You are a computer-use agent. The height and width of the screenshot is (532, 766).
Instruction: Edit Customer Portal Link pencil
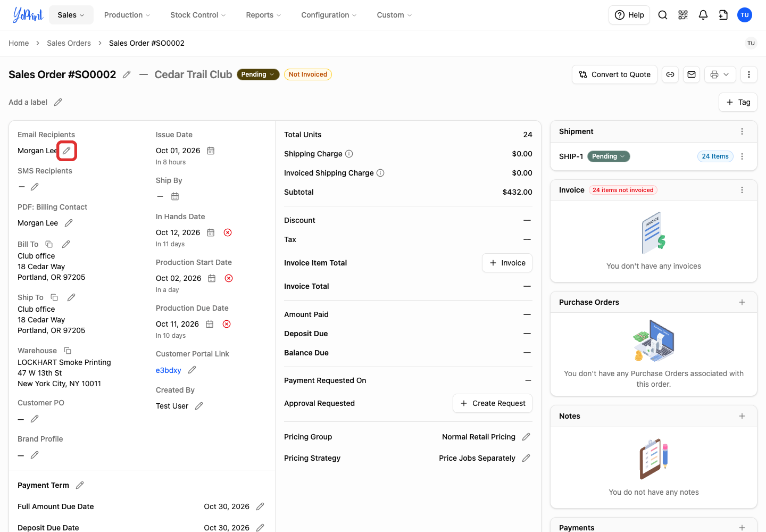pos(192,370)
